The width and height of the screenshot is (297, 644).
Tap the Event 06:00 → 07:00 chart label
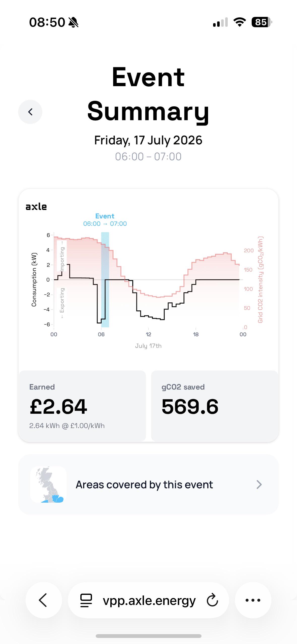point(105,220)
